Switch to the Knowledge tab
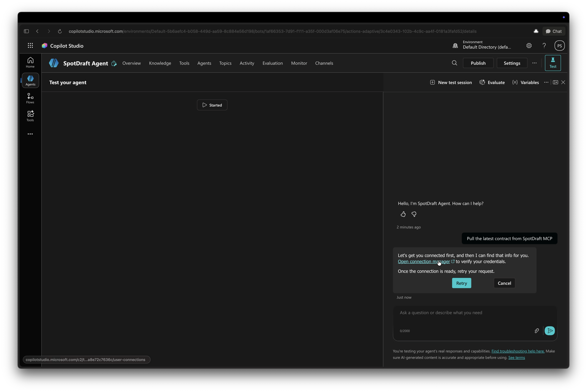 tap(160, 63)
